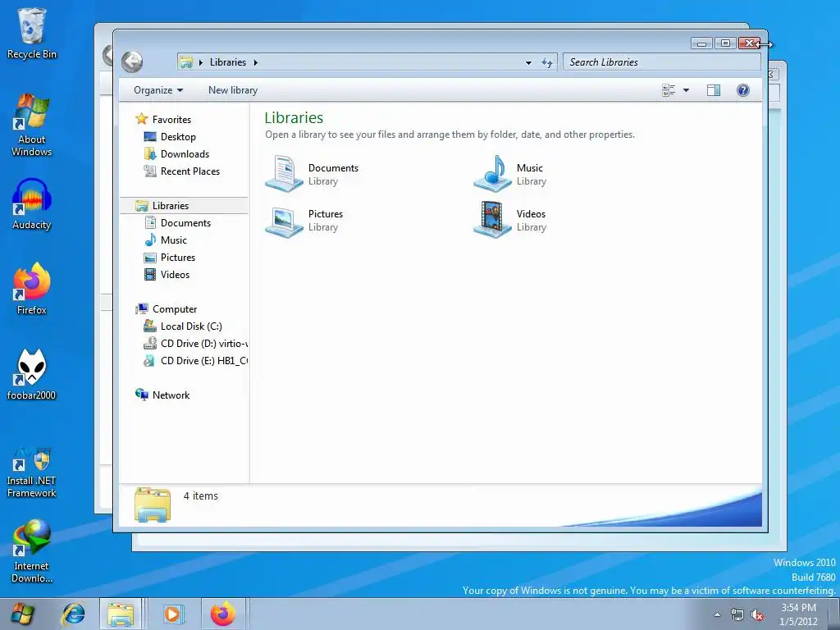This screenshot has height=630, width=840.
Task: Show hidden tray icons arrow
Action: coord(717,615)
